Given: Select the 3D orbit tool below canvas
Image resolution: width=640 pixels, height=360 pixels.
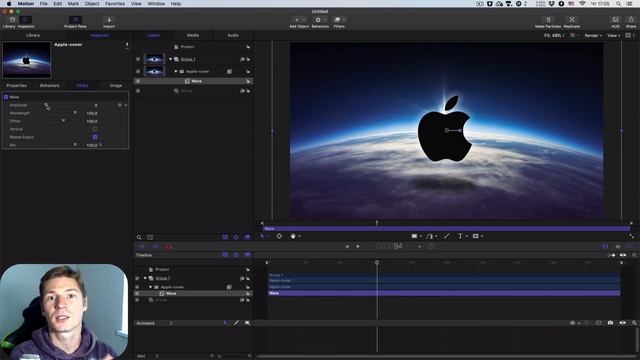Looking at the screenshot, I should click(279, 236).
